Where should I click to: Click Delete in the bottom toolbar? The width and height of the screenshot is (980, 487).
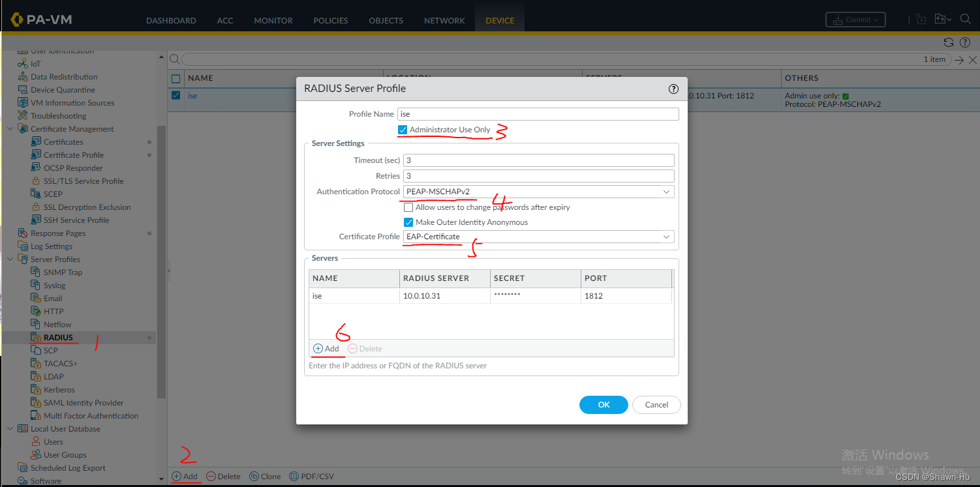tap(223, 477)
